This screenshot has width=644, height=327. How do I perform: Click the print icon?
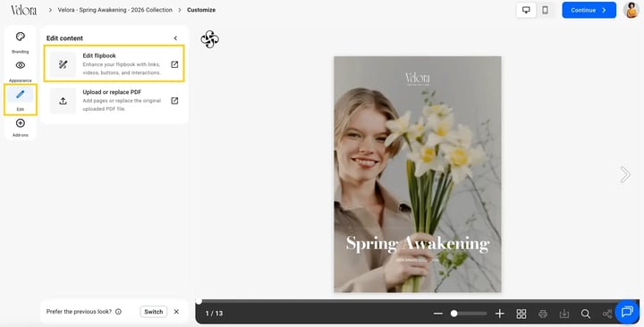coord(543,314)
